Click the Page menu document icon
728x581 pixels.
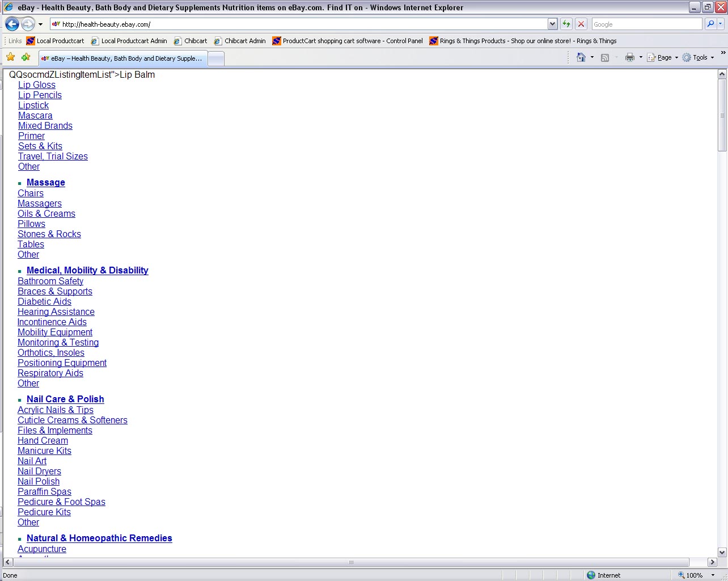[651, 57]
